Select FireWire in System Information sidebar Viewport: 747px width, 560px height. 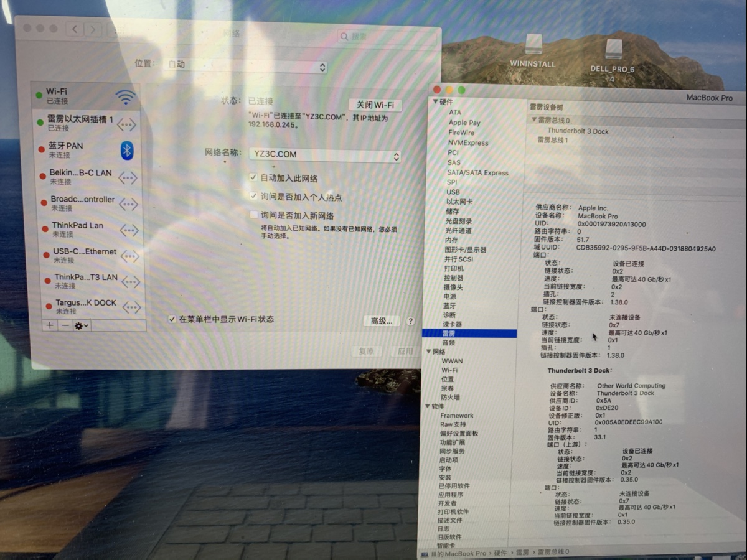[x=461, y=133]
